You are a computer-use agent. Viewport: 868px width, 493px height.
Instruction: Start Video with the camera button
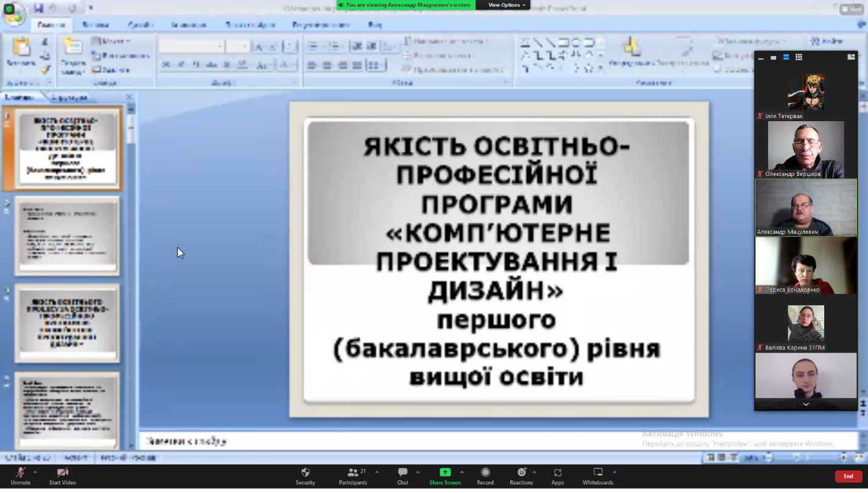(x=63, y=476)
